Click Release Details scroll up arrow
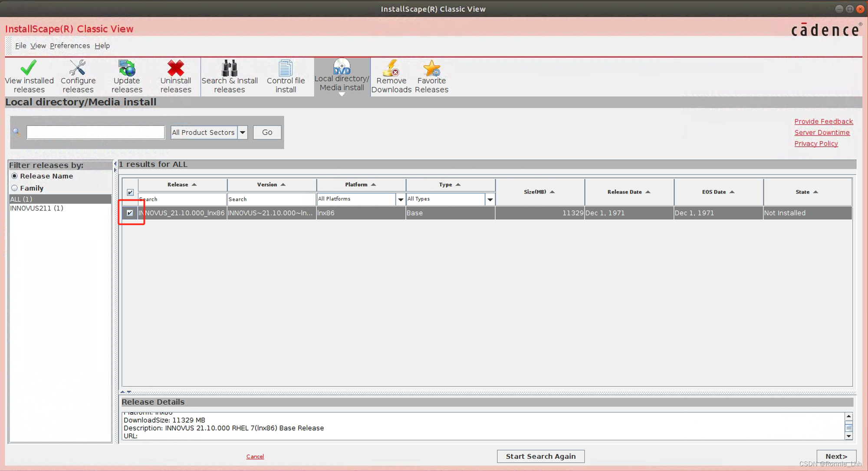868x471 pixels. [x=848, y=417]
